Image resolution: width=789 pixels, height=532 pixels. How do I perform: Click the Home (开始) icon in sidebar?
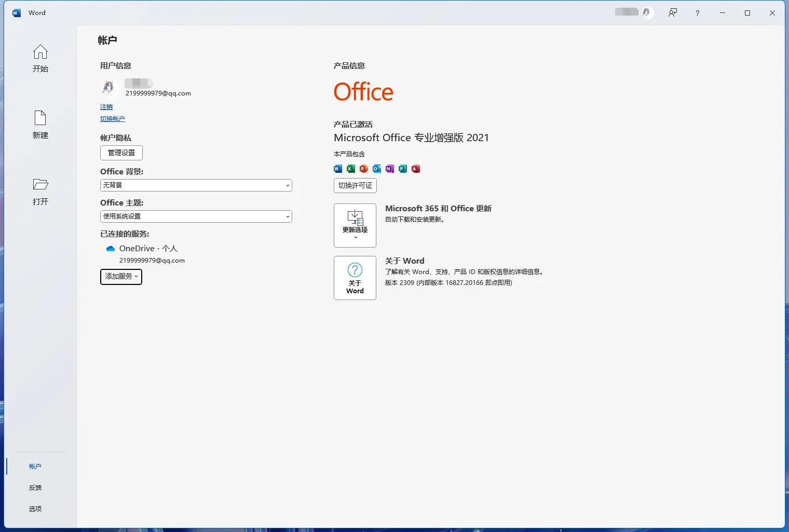[40, 52]
